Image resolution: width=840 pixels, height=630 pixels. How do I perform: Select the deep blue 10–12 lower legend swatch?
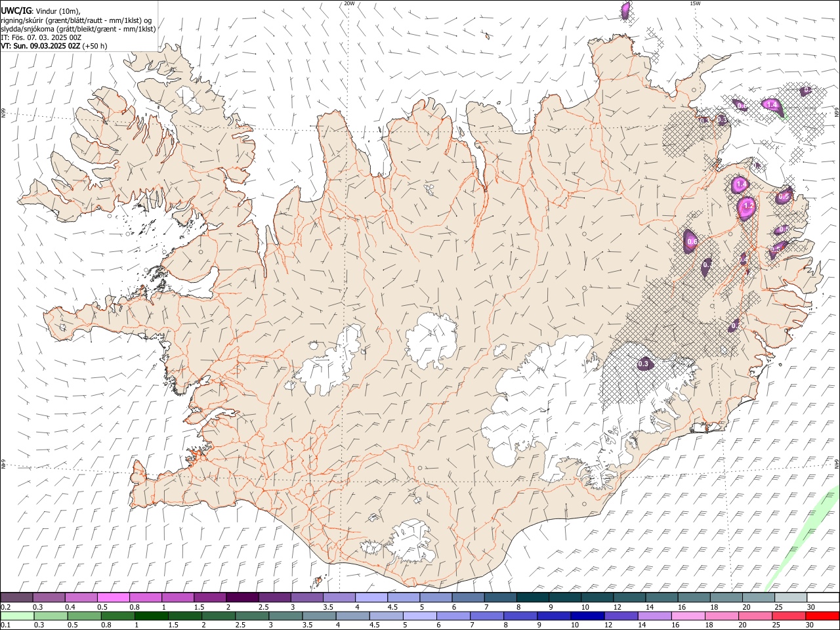click(x=587, y=616)
